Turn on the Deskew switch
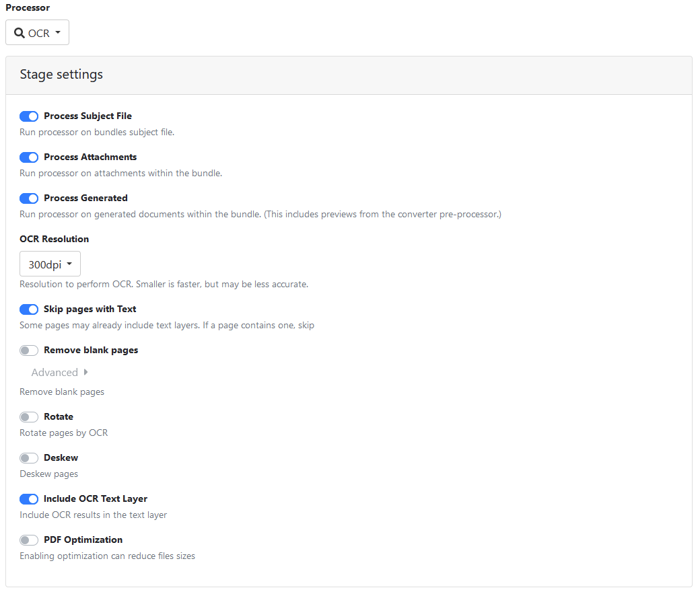The height and width of the screenshot is (594, 700). [x=29, y=458]
